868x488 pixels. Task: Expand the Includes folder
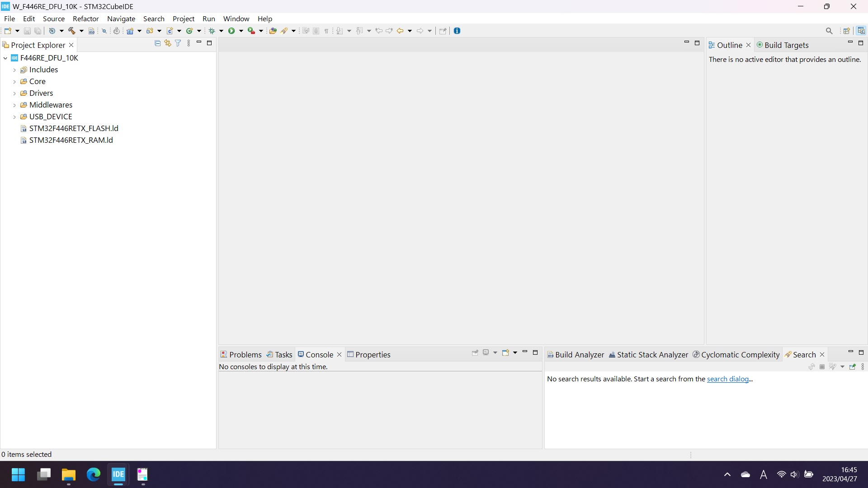(14, 70)
